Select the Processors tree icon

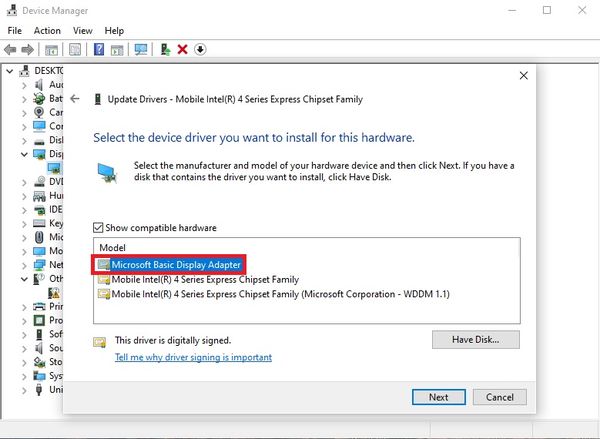pos(39,320)
